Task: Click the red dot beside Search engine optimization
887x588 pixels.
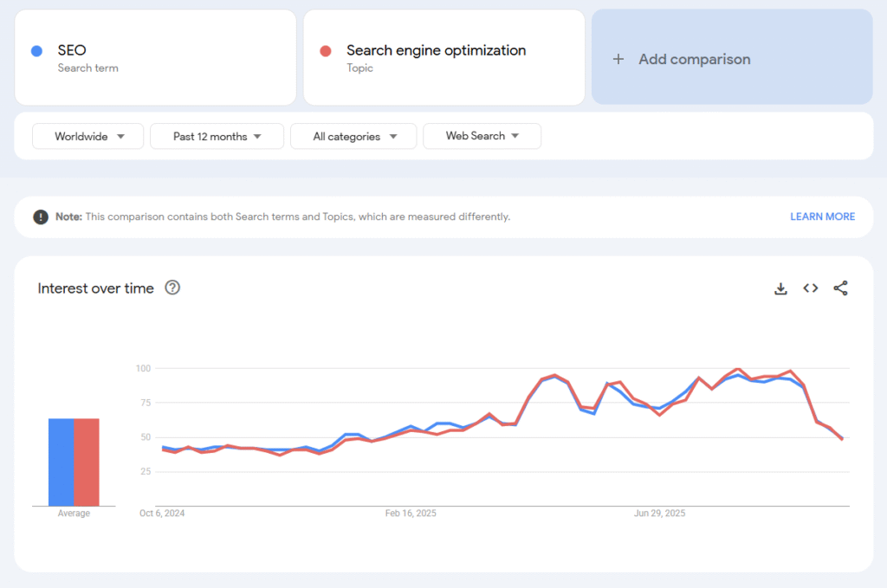Action: point(326,51)
